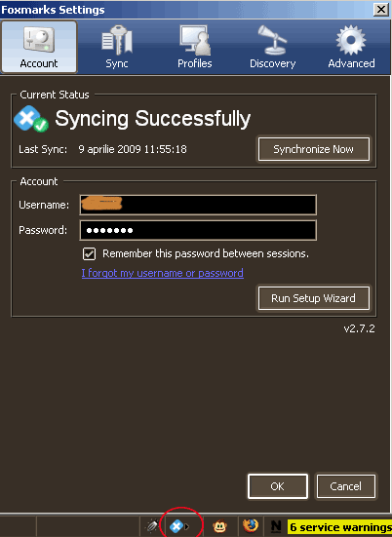Screen dimensions: 392x537
Task: Click the Foxmarks icon in status bar
Action: 176,525
